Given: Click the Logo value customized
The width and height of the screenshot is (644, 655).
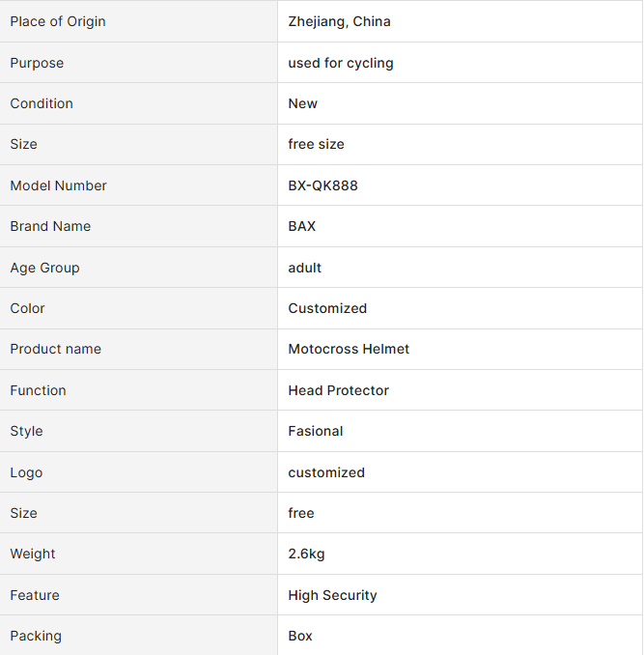Looking at the screenshot, I should pyautogui.click(x=326, y=472).
